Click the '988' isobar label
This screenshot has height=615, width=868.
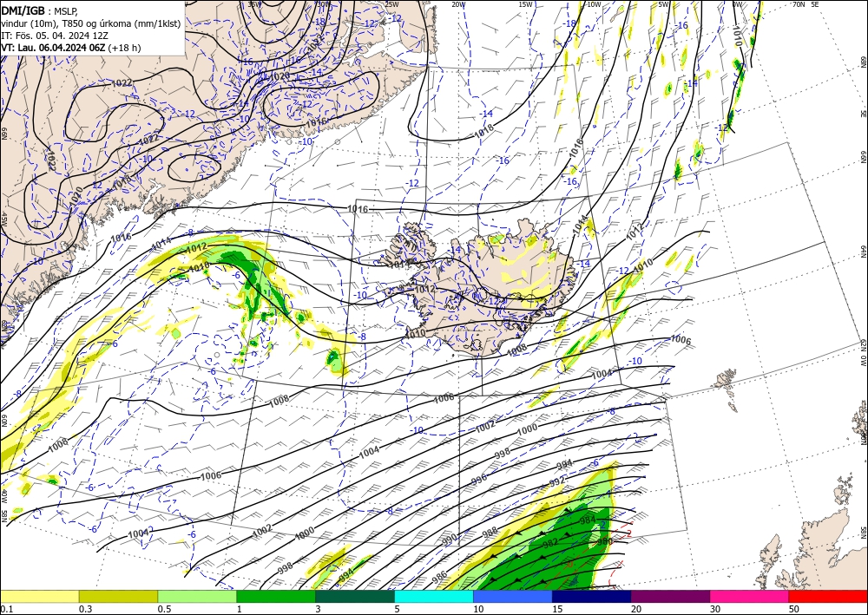pos(490,533)
